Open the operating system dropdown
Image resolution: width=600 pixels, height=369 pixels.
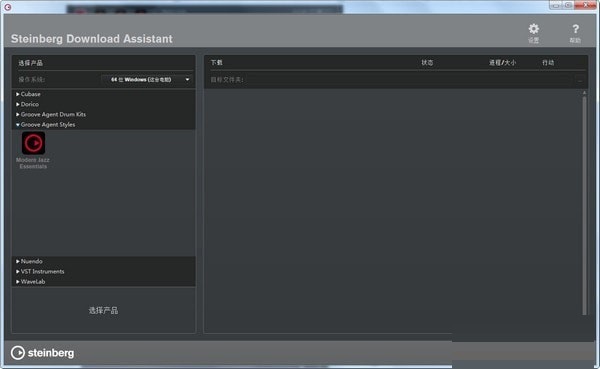click(x=146, y=80)
